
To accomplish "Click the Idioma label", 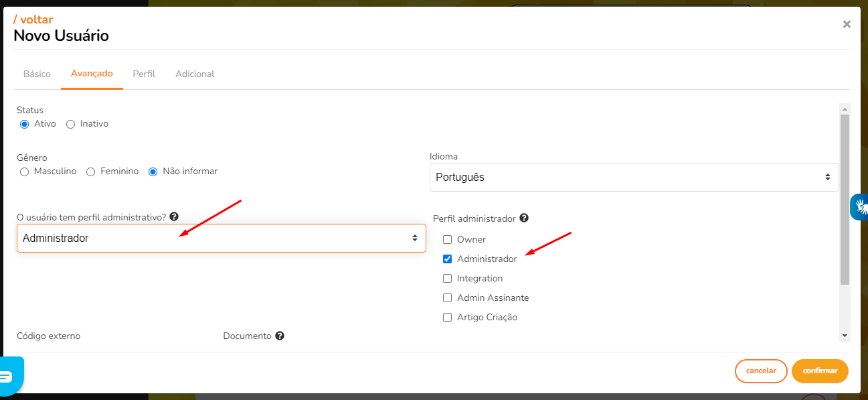I will pos(444,156).
